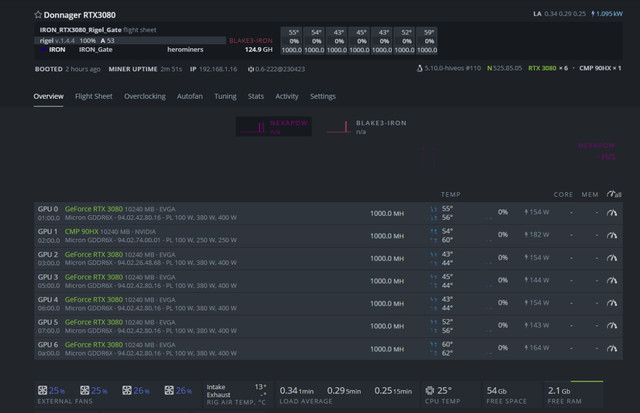
Task: Click the IRON_RTX3080_Rigel_Gate flight sheet name
Action: pyautogui.click(x=80, y=30)
